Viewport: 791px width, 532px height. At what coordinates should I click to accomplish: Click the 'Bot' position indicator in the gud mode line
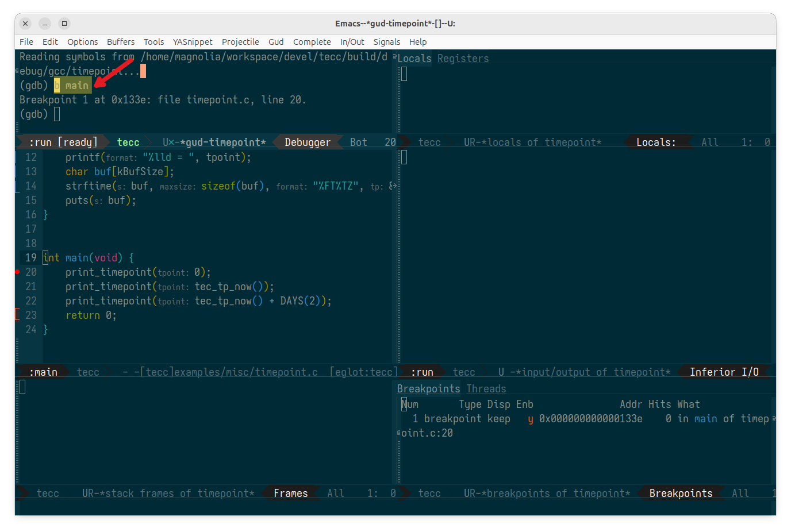tap(359, 142)
